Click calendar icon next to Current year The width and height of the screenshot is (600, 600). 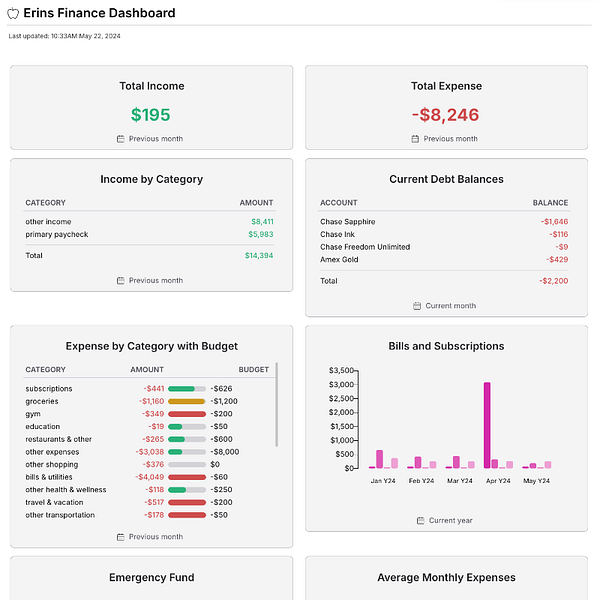click(x=421, y=520)
